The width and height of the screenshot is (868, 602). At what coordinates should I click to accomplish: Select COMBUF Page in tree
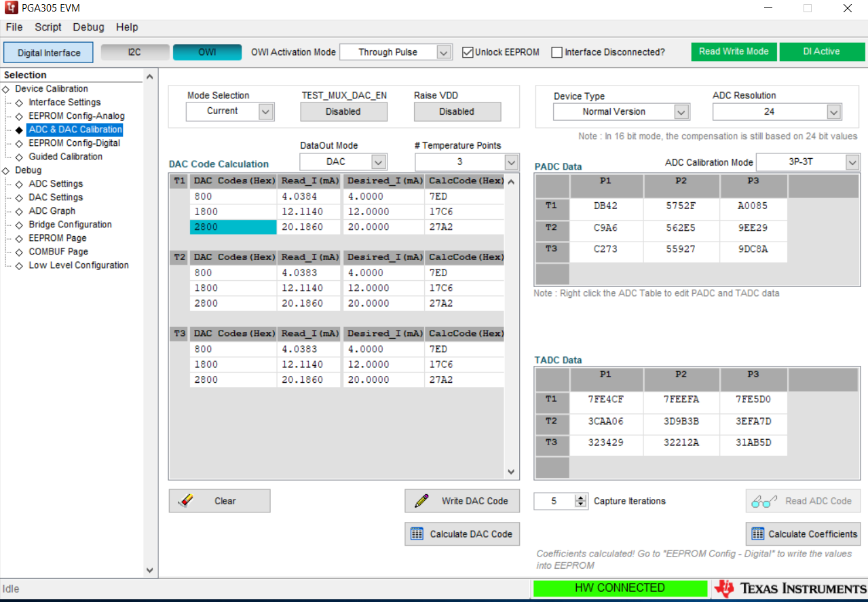[x=58, y=252]
